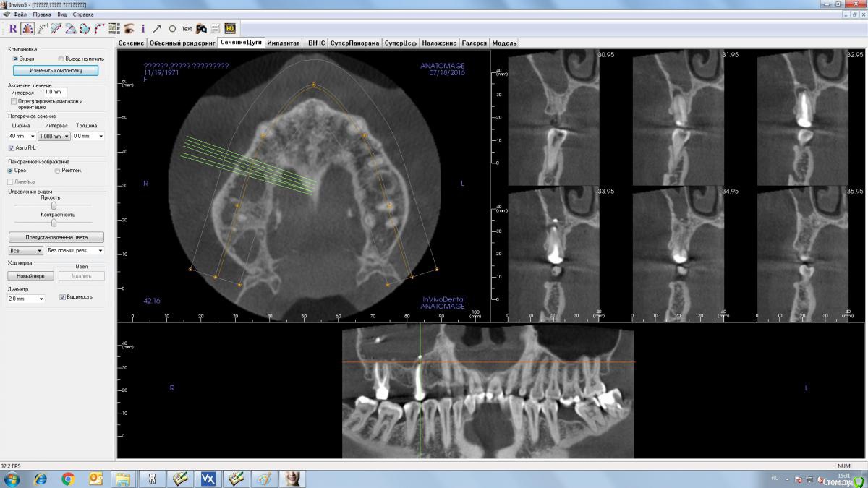Select the Рентген. radio button

pyautogui.click(x=58, y=171)
